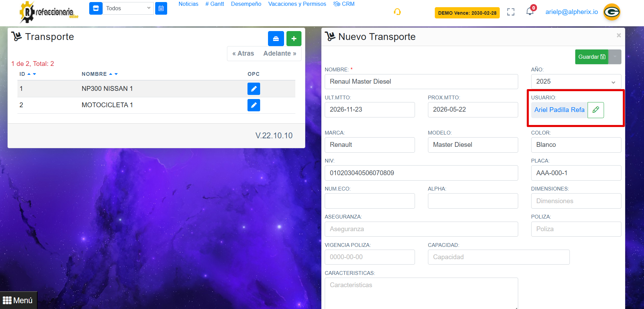The width and height of the screenshot is (644, 309).
Task: Toggle fullscreen mode icon
Action: click(511, 12)
